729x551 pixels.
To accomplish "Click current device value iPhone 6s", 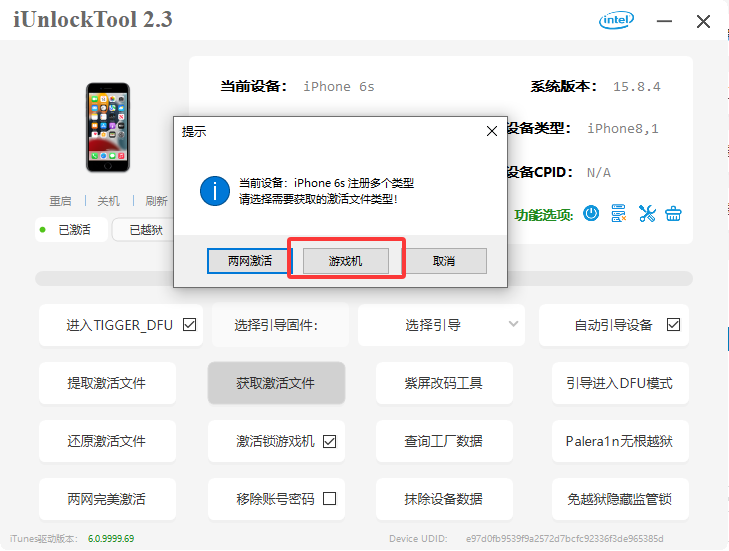I will point(338,86).
